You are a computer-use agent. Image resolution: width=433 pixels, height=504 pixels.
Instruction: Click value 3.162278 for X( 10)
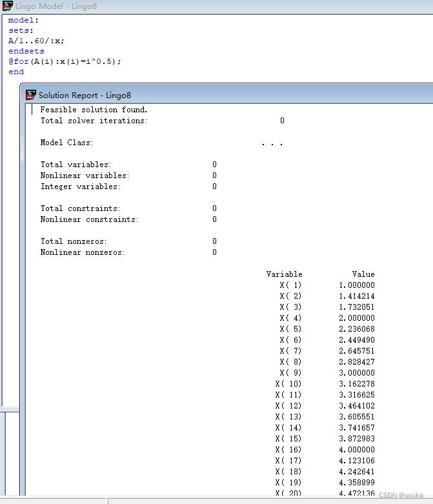[x=357, y=384]
